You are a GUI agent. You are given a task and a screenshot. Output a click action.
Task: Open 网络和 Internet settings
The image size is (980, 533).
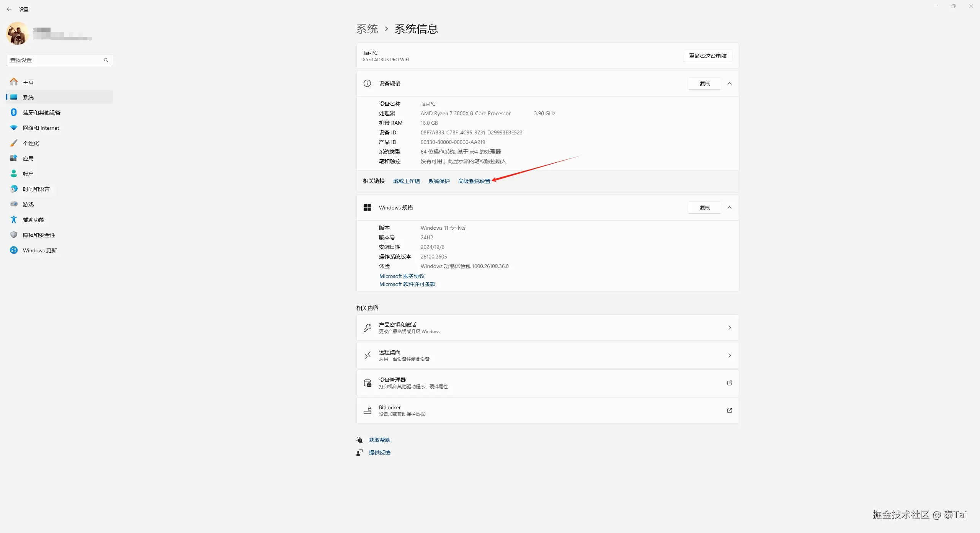(x=41, y=128)
